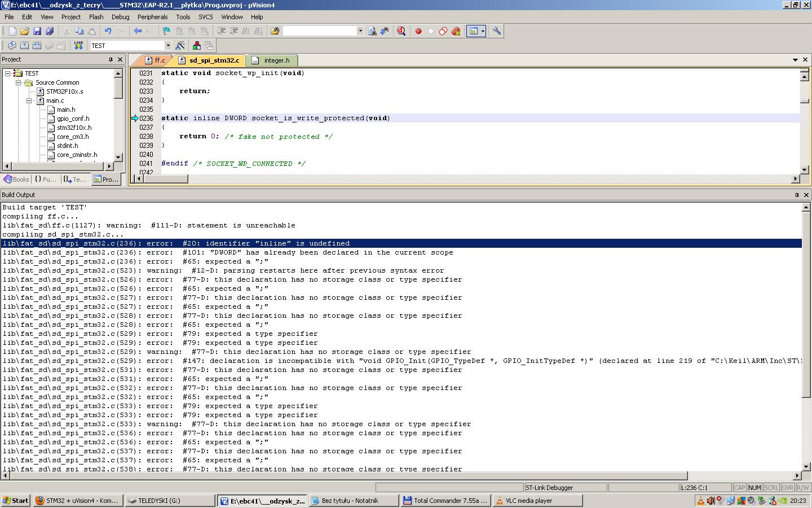Screen dimensions: 812x508
Task: Open the Project menu
Action: tap(71, 17)
